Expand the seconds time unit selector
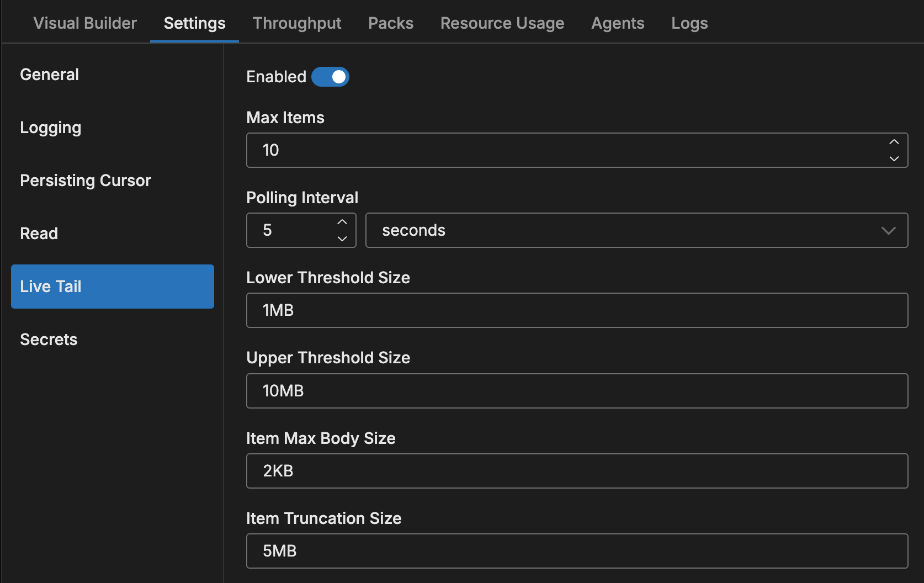Viewport: 924px width, 583px height. (888, 230)
